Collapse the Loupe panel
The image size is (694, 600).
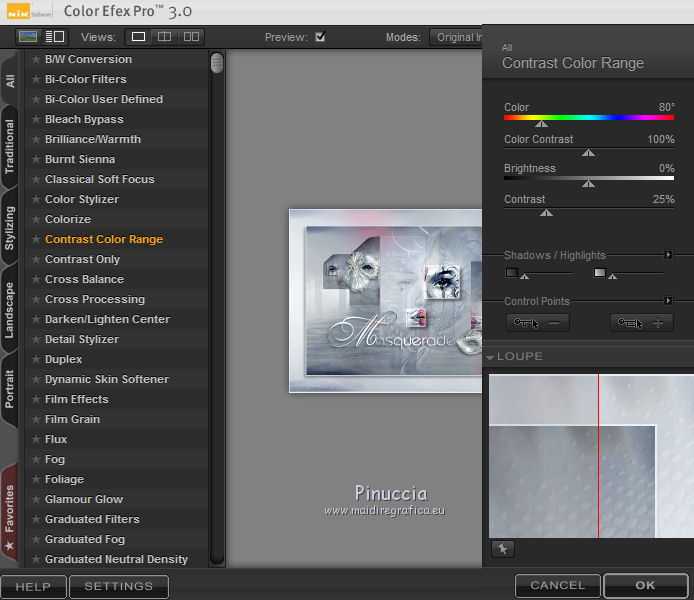[x=491, y=357]
